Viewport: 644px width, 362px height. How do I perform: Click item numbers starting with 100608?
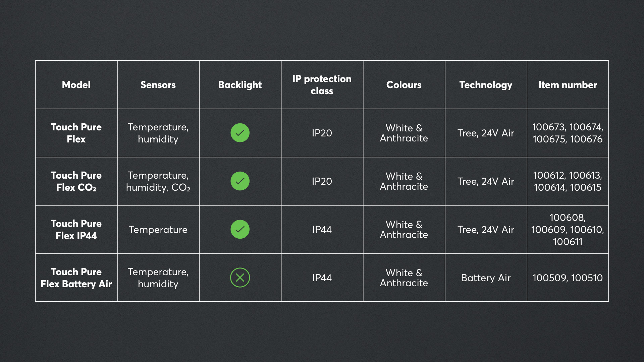pos(568,230)
